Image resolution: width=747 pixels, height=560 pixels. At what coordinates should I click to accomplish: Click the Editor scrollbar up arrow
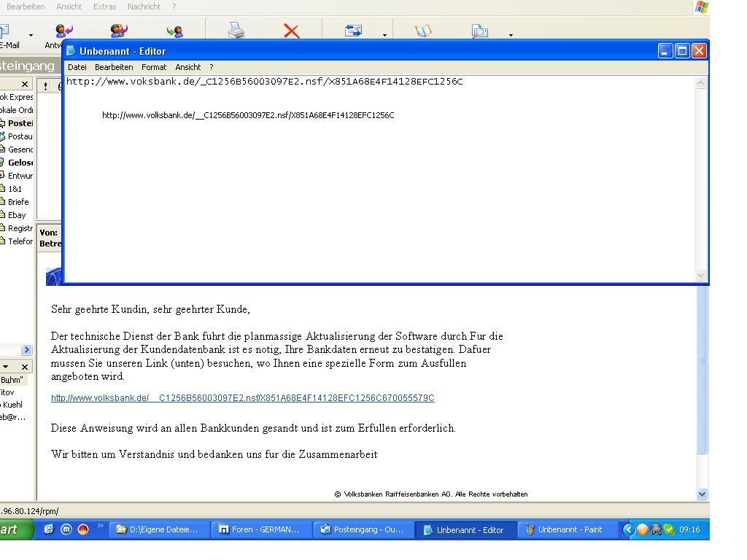[x=700, y=83]
